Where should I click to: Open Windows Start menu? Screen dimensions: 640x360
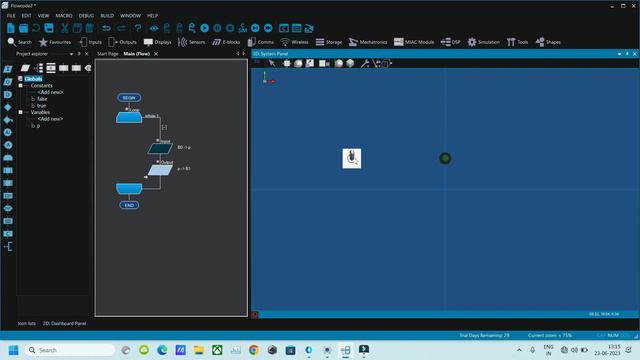[13, 350]
